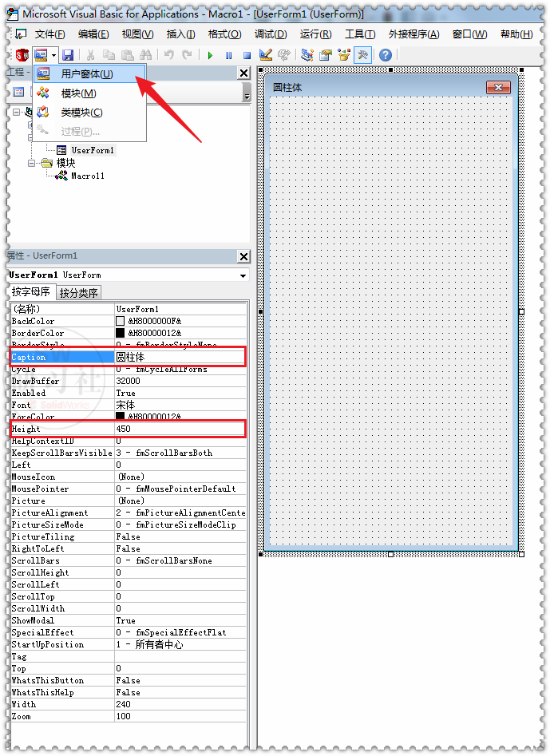
Task: Open the Properties Window toolbar icon
Action: pyautogui.click(x=326, y=55)
